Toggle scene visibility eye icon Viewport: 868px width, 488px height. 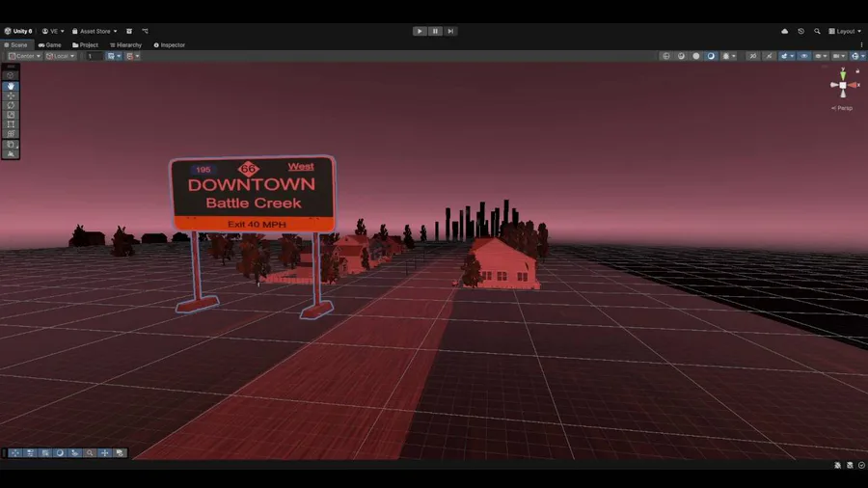803,56
